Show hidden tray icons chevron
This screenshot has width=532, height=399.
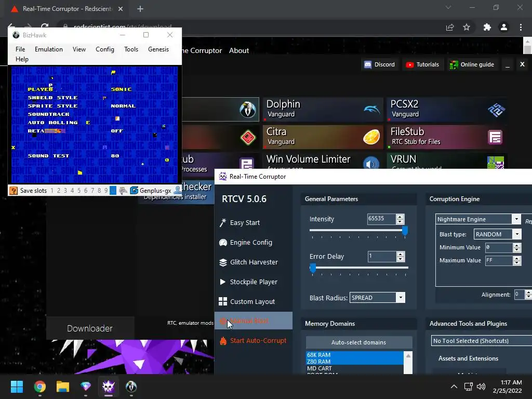click(454, 387)
